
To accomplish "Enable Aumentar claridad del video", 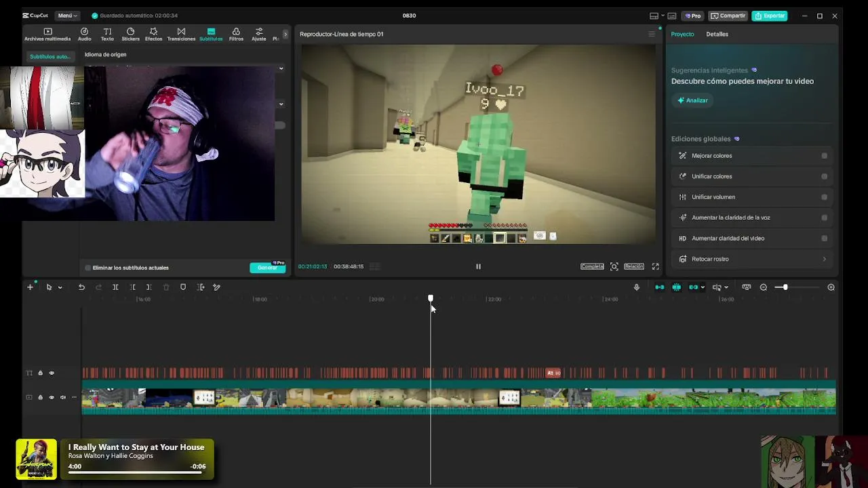I will [824, 239].
